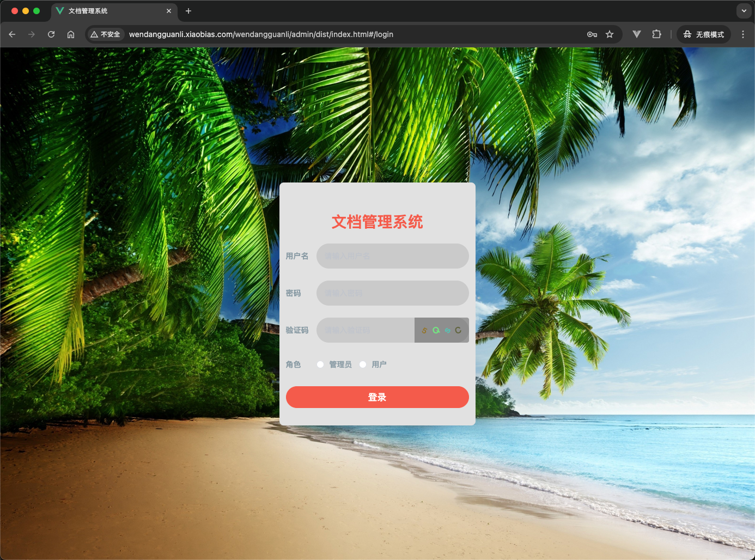Image resolution: width=755 pixels, height=560 pixels.
Task: Click the red 登录 button
Action: point(377,397)
